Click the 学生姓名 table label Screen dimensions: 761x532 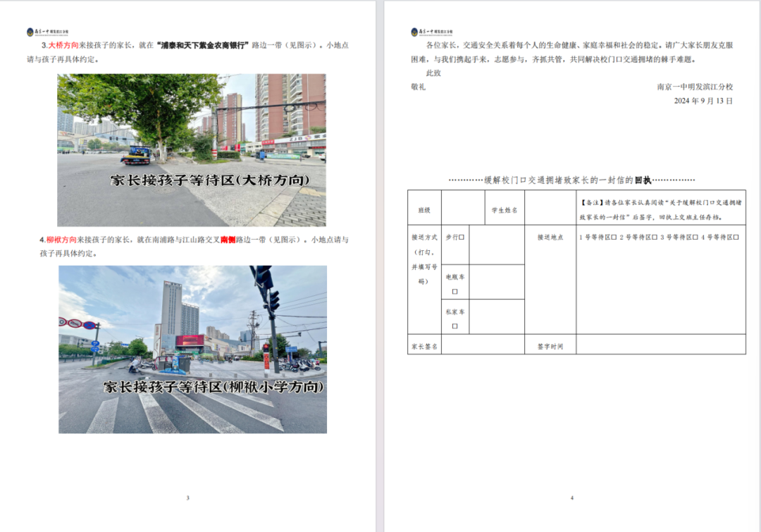[505, 210]
